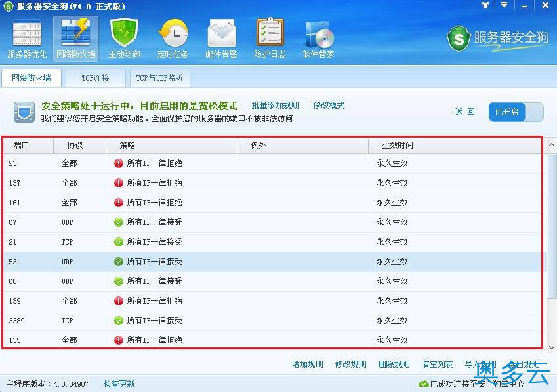Select port cell 161
The height and width of the screenshot is (392, 557).
14,203
